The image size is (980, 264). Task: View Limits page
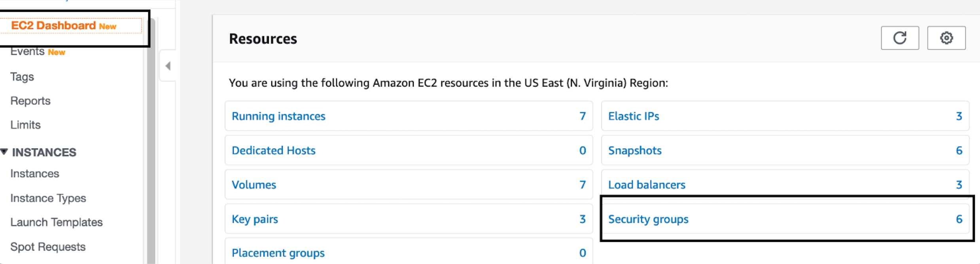click(x=26, y=125)
